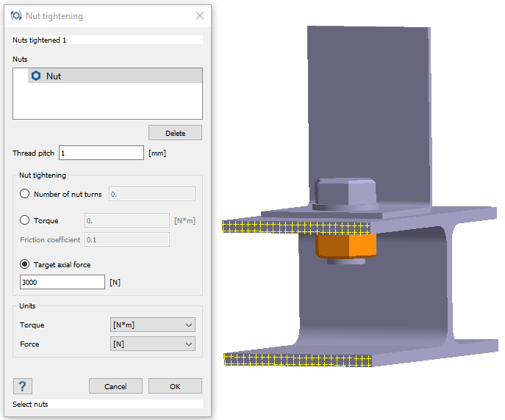The image size is (505, 420).
Task: Click the Thread pitch input field
Action: coord(101,153)
